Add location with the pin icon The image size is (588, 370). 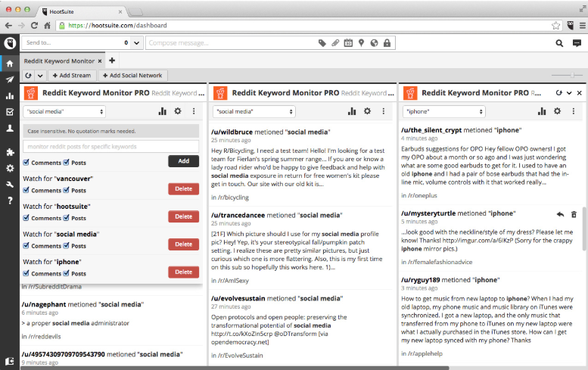pyautogui.click(x=361, y=43)
